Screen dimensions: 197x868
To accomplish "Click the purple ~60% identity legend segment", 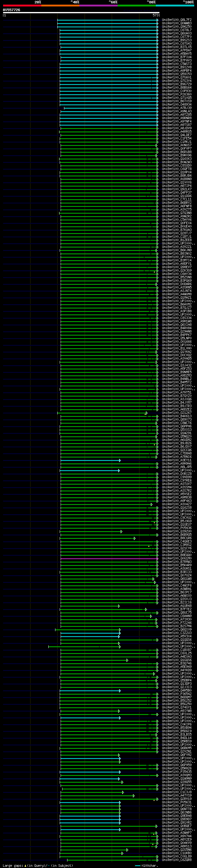I will [98, 6].
